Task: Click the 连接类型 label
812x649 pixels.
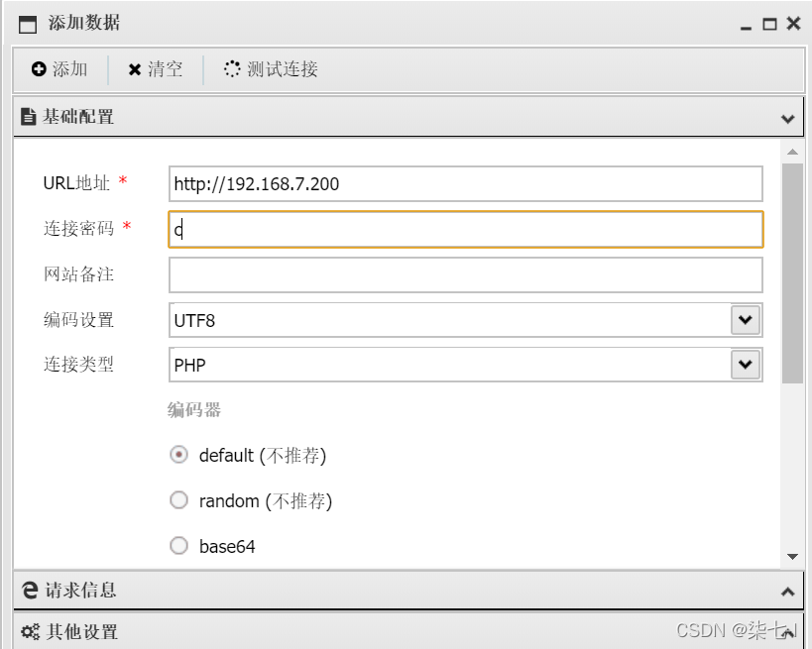Action: (x=78, y=365)
